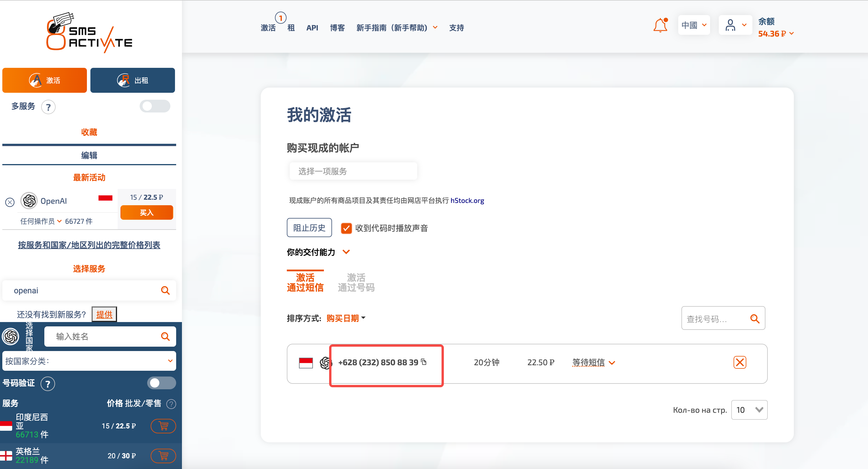Add 印度尼西亚 number to cart
This screenshot has width=868, height=469.
pyautogui.click(x=163, y=426)
